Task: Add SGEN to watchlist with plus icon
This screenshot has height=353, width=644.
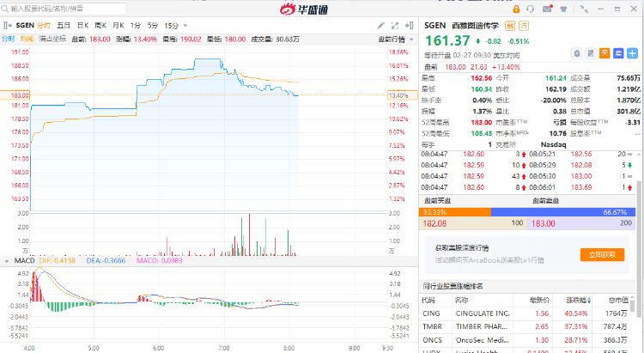Action: (632, 53)
